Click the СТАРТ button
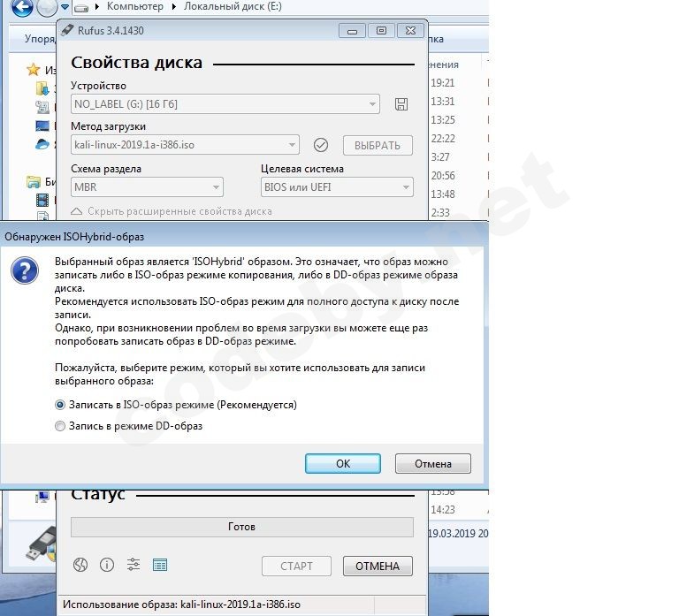The image size is (679, 616). click(x=297, y=567)
